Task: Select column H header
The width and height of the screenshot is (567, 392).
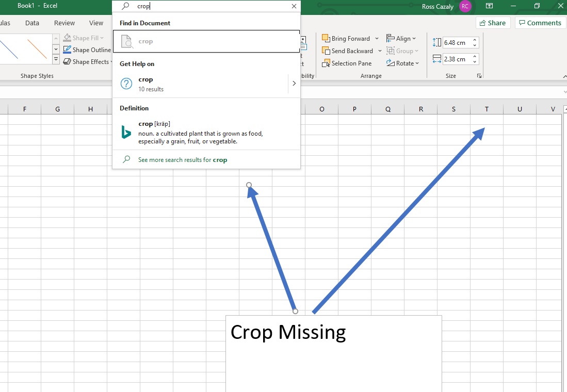Action: (x=90, y=109)
